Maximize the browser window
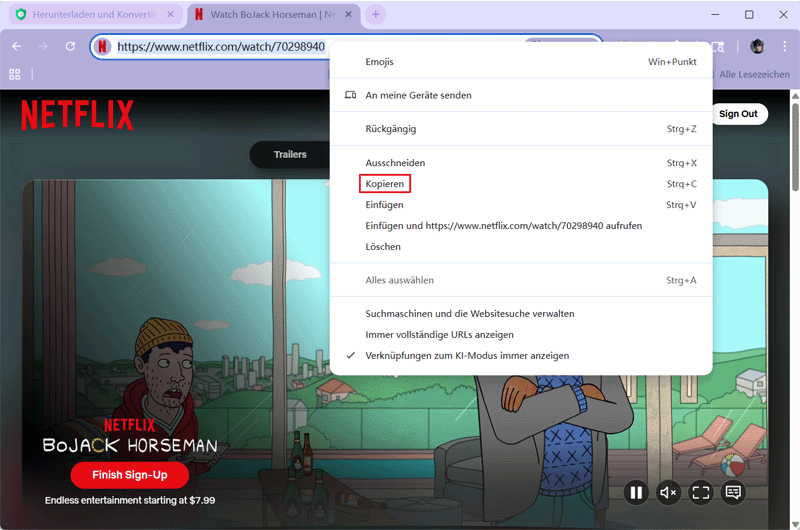The width and height of the screenshot is (800, 530). pyautogui.click(x=749, y=14)
